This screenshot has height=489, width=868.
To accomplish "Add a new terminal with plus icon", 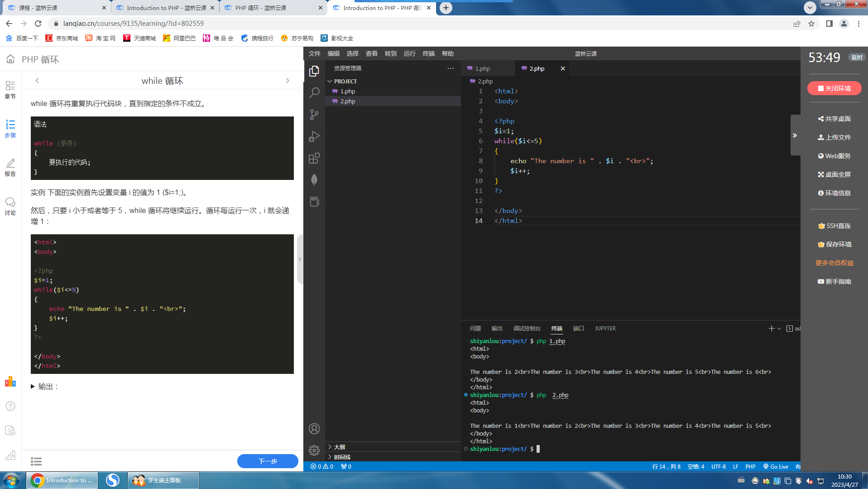I will coord(771,329).
